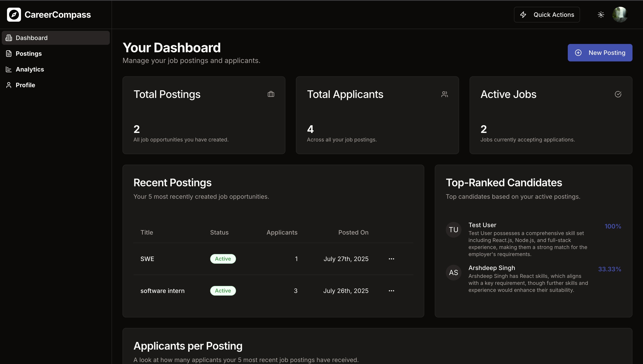643x364 pixels.
Task: Click the Active badge for SWE posting
Action: (x=223, y=259)
